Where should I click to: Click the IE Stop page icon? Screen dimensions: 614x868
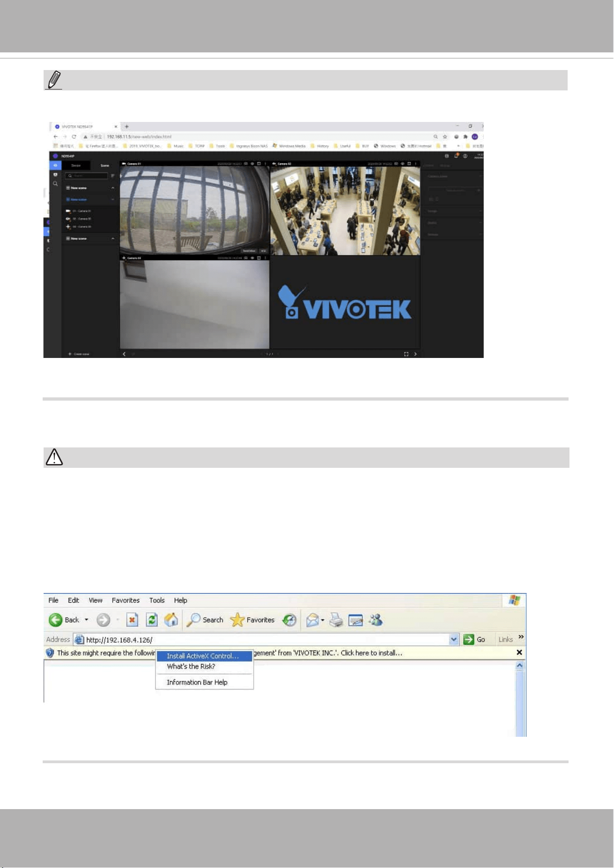click(x=132, y=620)
